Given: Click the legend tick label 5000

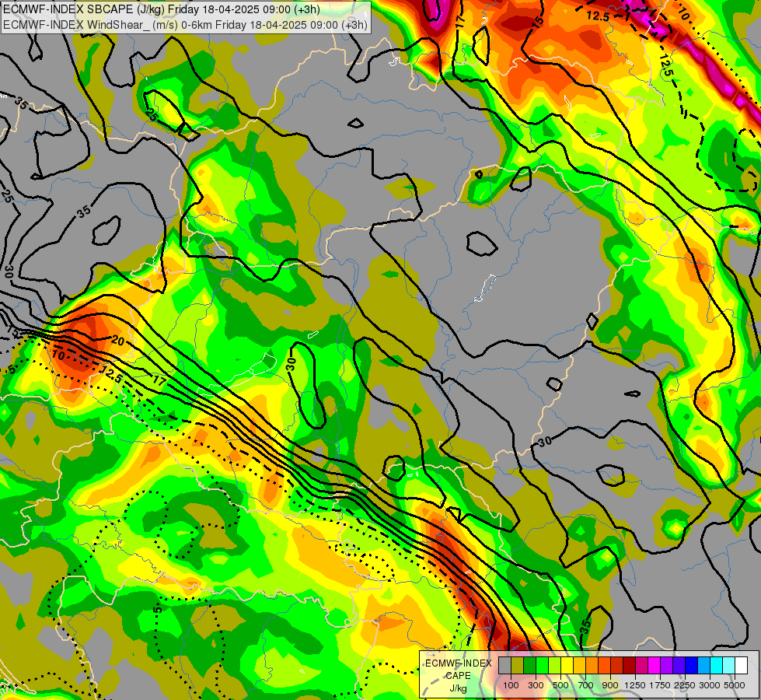Looking at the screenshot, I should point(735,685).
